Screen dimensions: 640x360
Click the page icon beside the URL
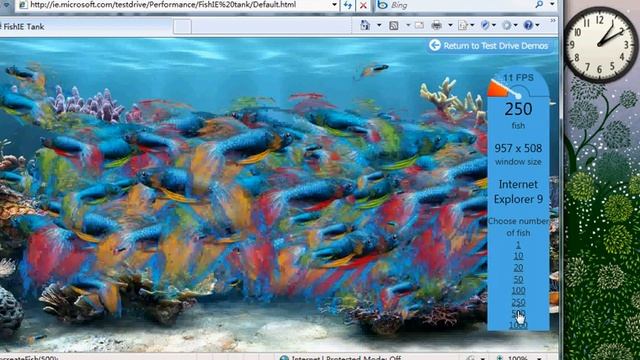pos(23,5)
